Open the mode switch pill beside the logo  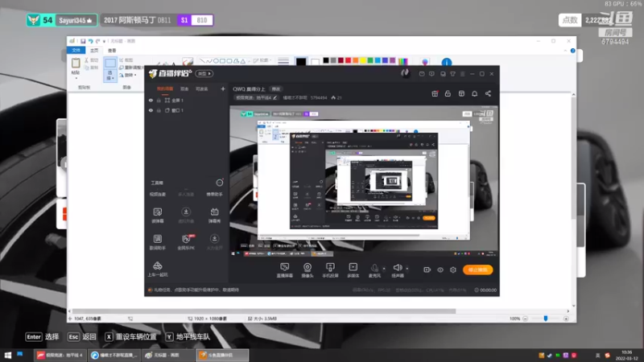204,73
